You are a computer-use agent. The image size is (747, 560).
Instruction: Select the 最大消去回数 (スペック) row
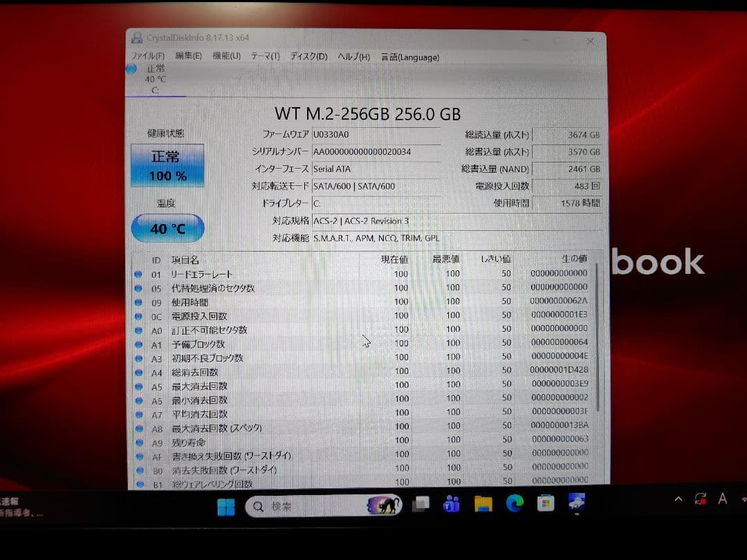tap(364, 427)
